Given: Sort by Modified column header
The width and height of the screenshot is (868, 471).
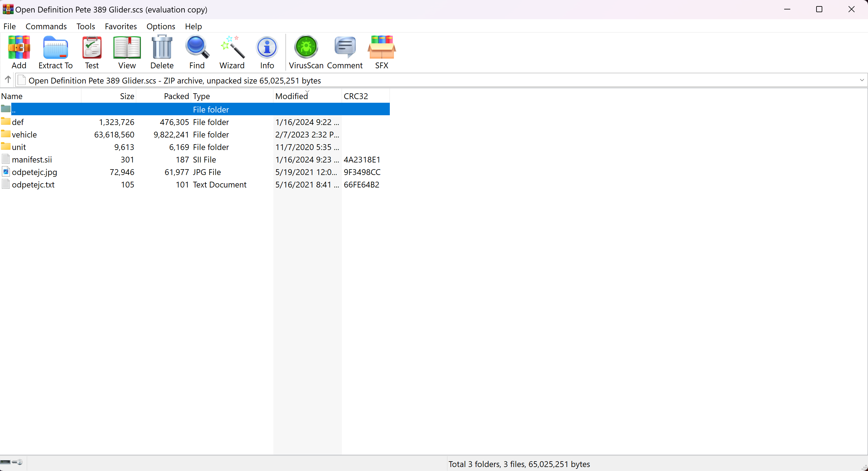Looking at the screenshot, I should pyautogui.click(x=292, y=96).
